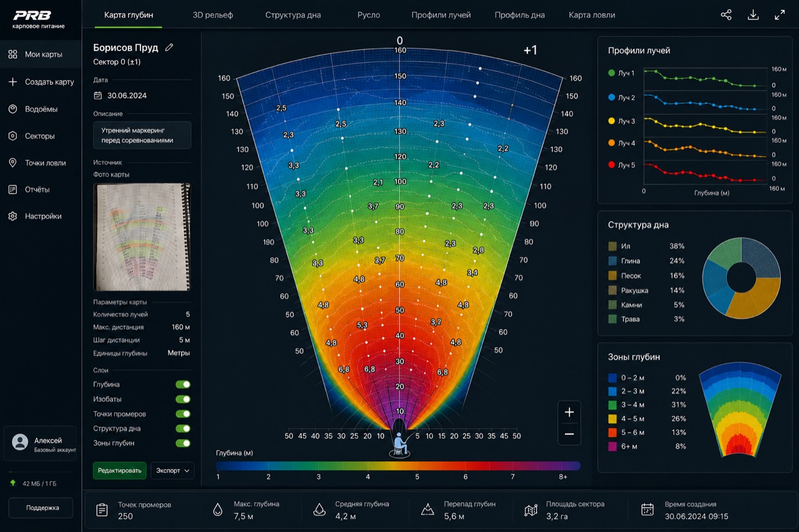Screen dimensions: 799x532
Task: Open the Поддержка support button
Action: pos(41,508)
